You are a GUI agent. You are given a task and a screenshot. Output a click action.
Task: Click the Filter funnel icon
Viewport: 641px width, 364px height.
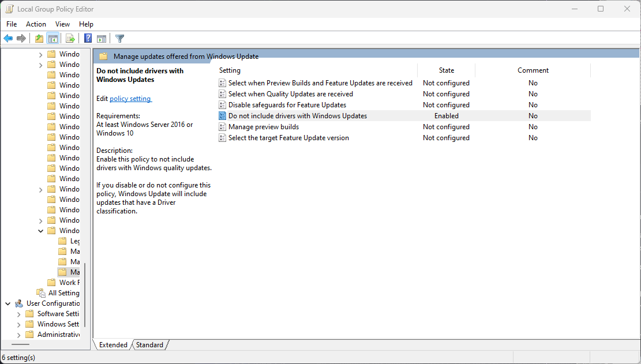(x=119, y=39)
